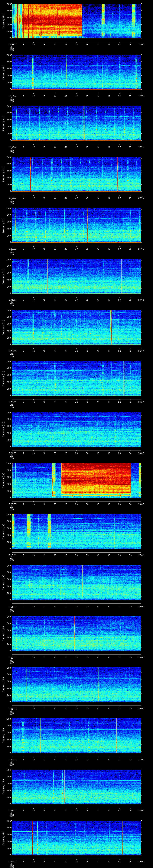
Task: Pick the spectrogram panel starting at 0:26:00
Action: (x=77, y=531)
